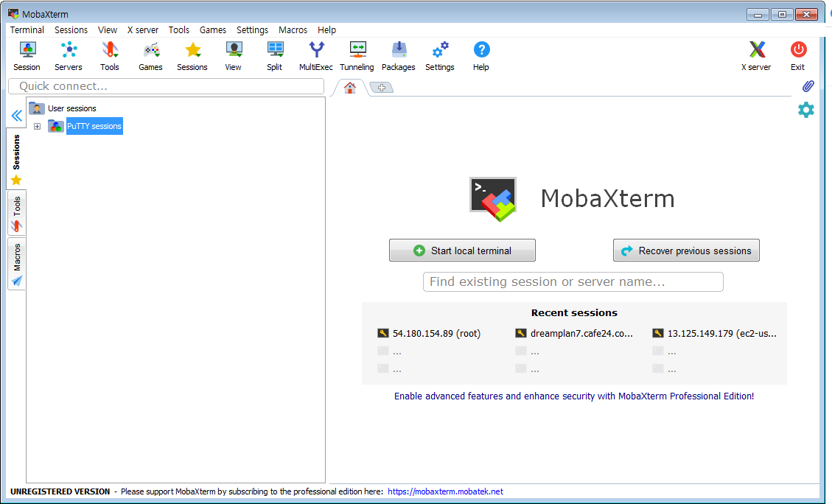Select the User sessions root item

[x=63, y=108]
